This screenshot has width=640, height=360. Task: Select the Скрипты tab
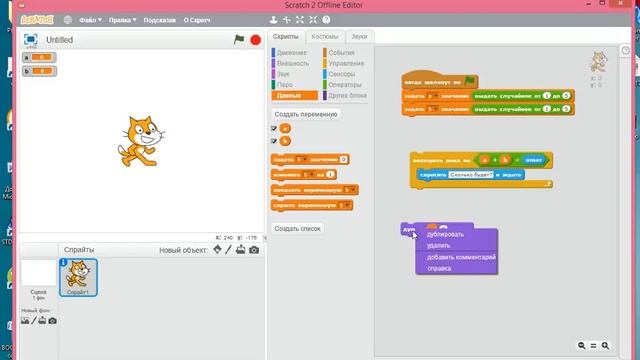(x=286, y=36)
